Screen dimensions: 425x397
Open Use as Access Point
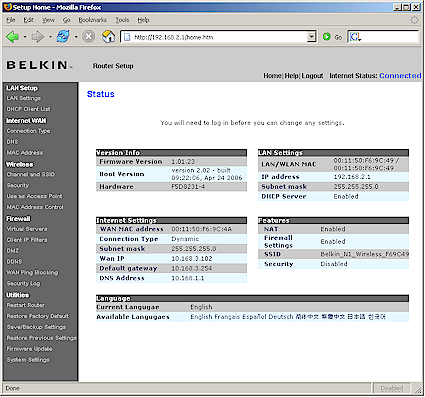34,196
